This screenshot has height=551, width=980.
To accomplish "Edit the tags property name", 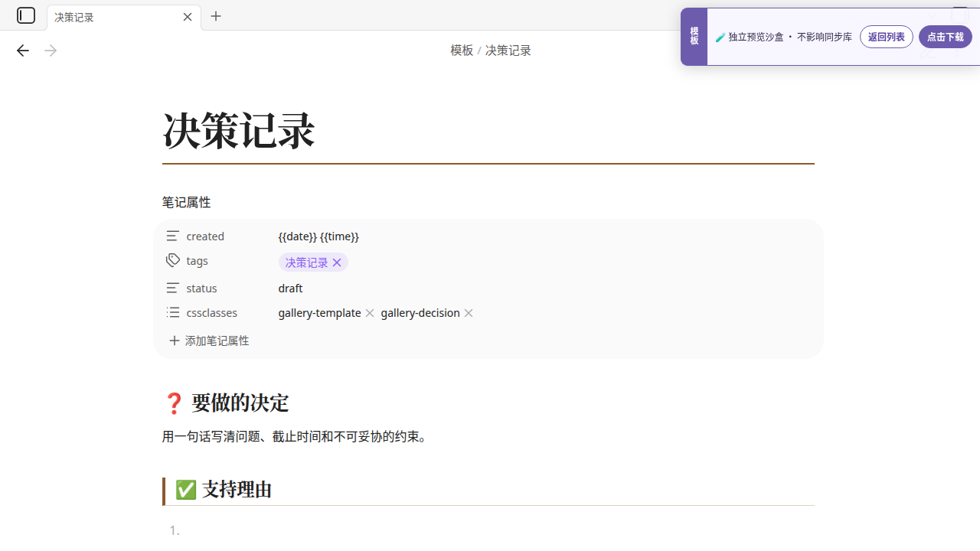I will [197, 261].
